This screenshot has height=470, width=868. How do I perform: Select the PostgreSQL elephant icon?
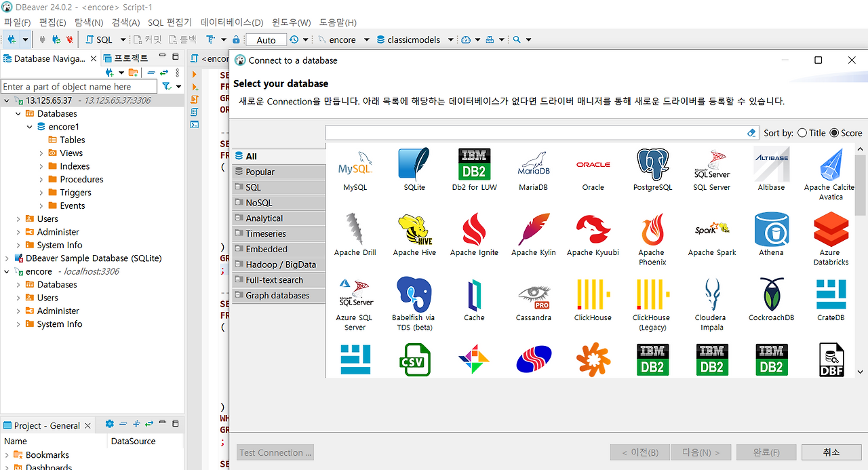point(652,170)
